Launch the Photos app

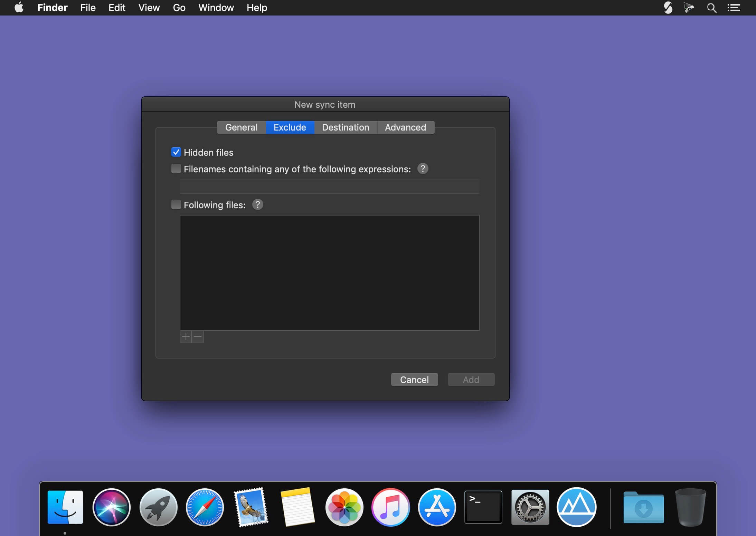344,507
